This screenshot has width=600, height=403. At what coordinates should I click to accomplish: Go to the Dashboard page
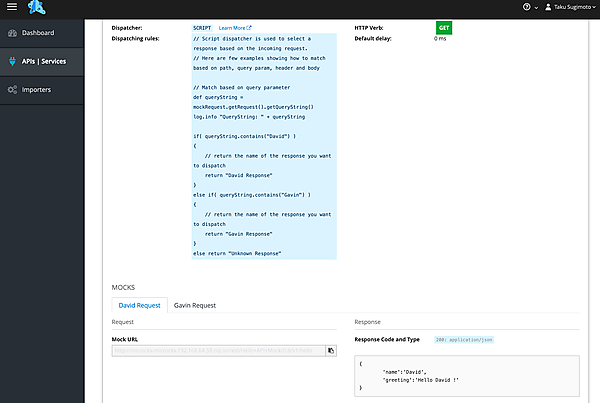click(x=37, y=33)
